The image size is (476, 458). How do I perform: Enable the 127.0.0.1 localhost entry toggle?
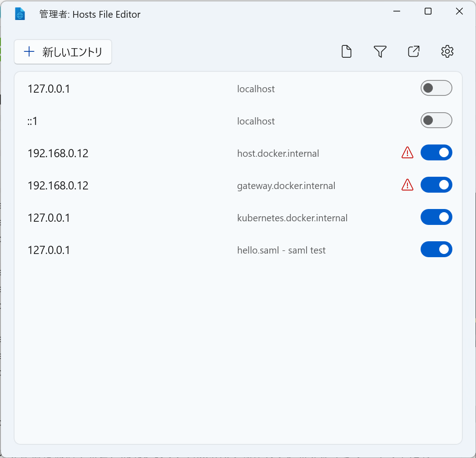pos(436,88)
